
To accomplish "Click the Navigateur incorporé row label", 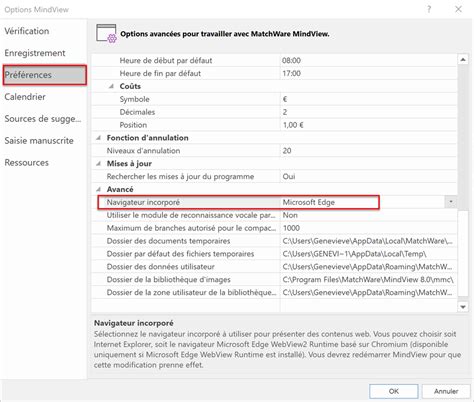I will (x=143, y=202).
